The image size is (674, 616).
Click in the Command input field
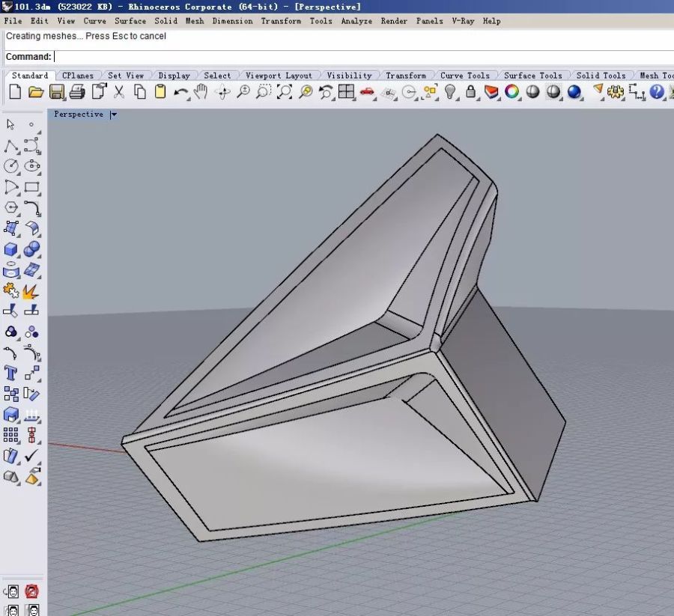click(x=300, y=57)
